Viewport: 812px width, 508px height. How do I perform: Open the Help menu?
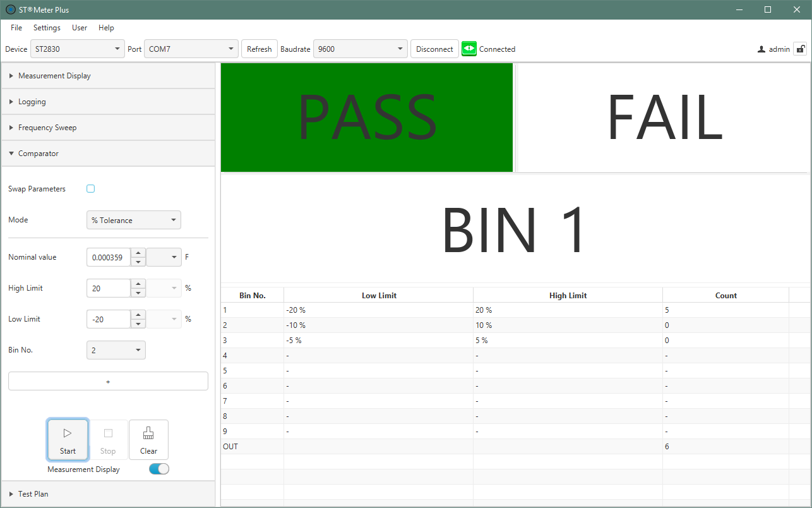click(x=106, y=28)
